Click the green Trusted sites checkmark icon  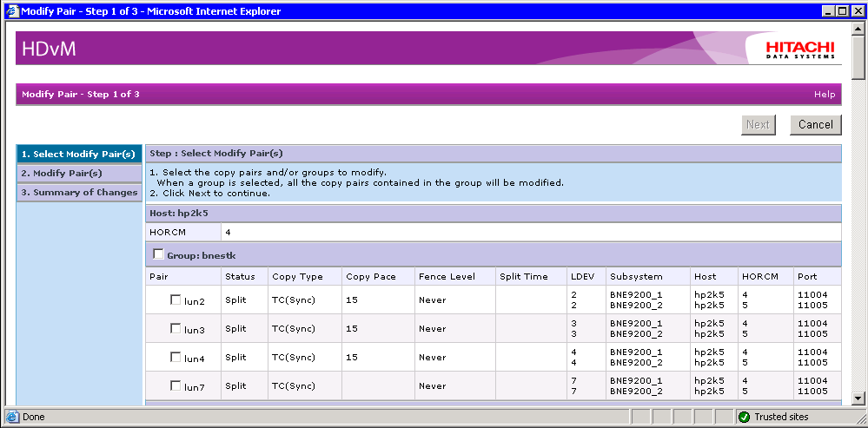click(744, 417)
